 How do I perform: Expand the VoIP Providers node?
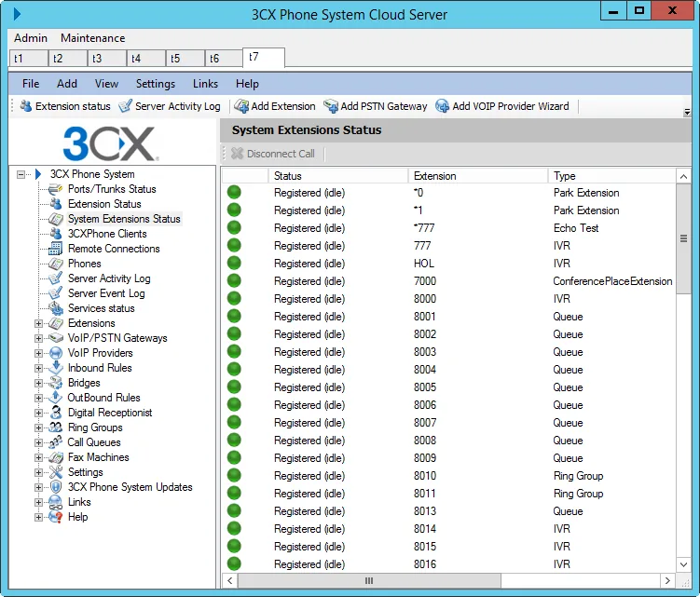click(39, 353)
